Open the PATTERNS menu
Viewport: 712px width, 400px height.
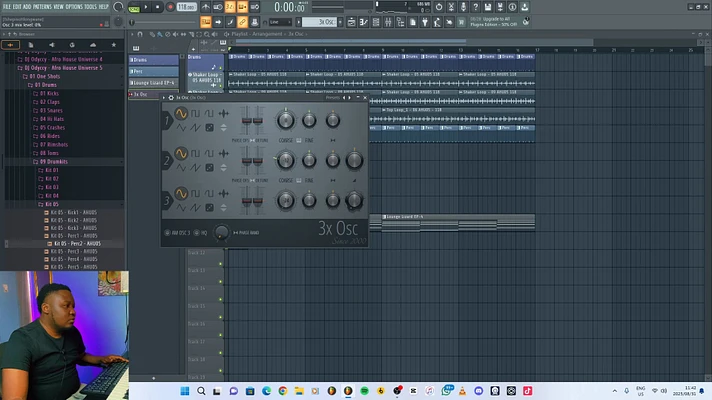[42, 7]
